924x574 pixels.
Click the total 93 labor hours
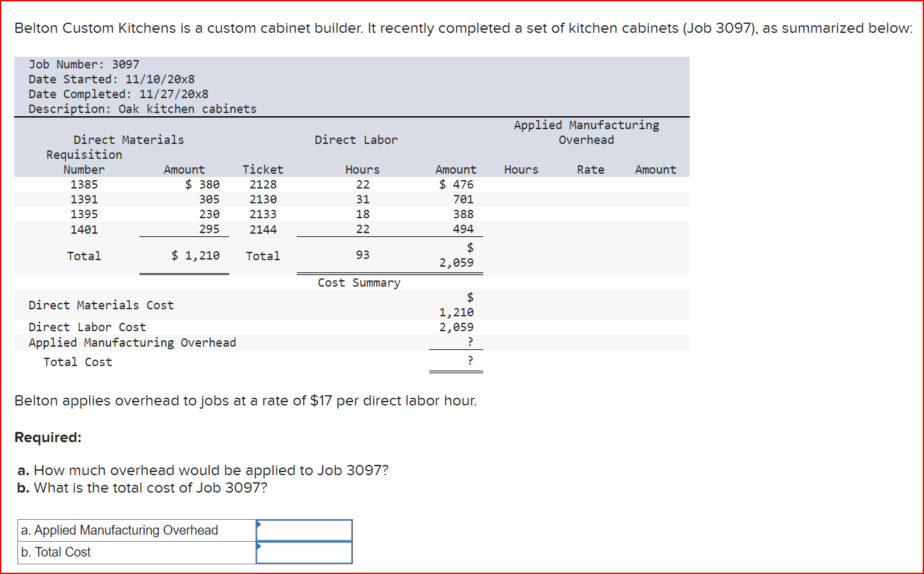(x=363, y=255)
